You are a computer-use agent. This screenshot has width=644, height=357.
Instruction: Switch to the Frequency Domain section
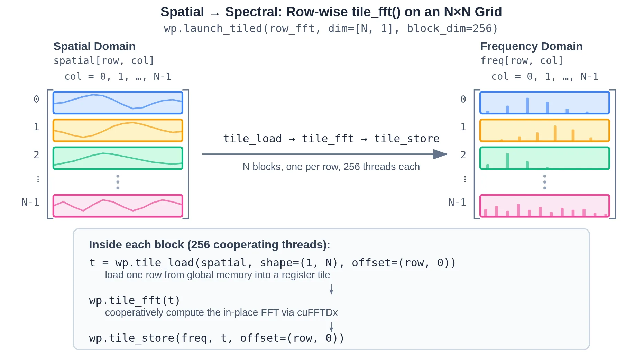531,46
